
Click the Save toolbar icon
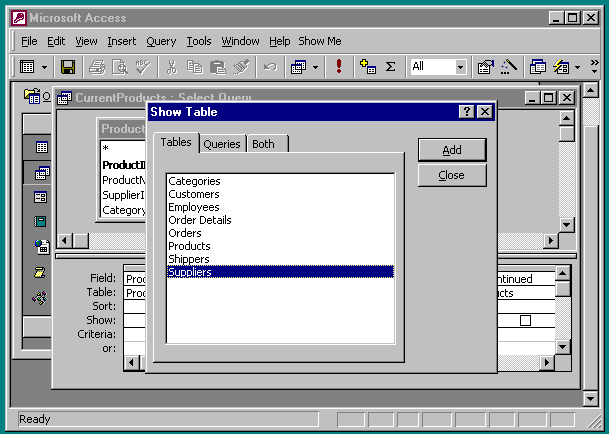(68, 67)
